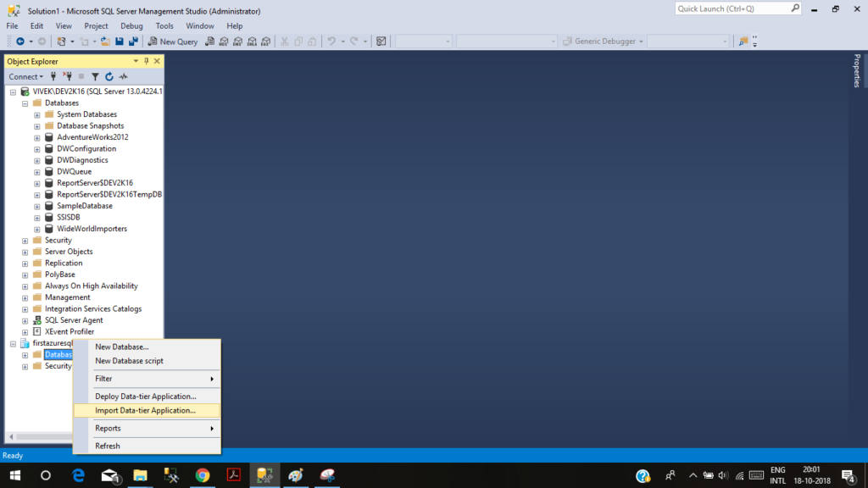Click the Filter icon in Object Explorer

[x=95, y=77]
